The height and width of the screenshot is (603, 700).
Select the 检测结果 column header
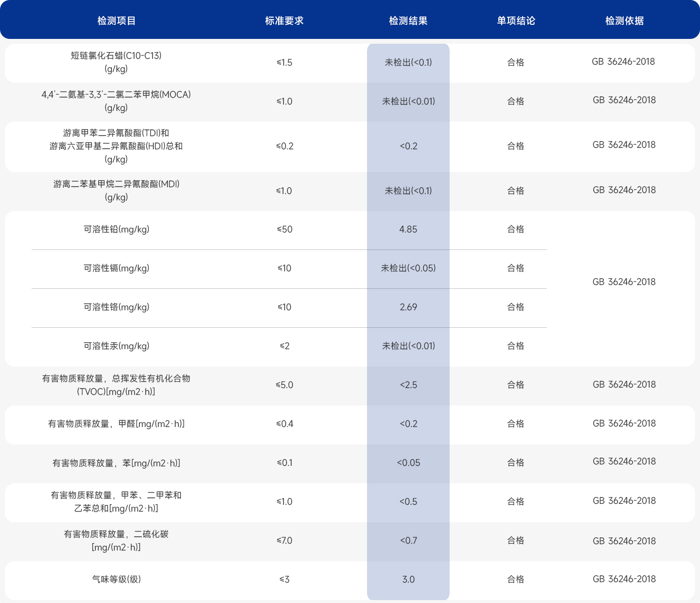coord(408,21)
